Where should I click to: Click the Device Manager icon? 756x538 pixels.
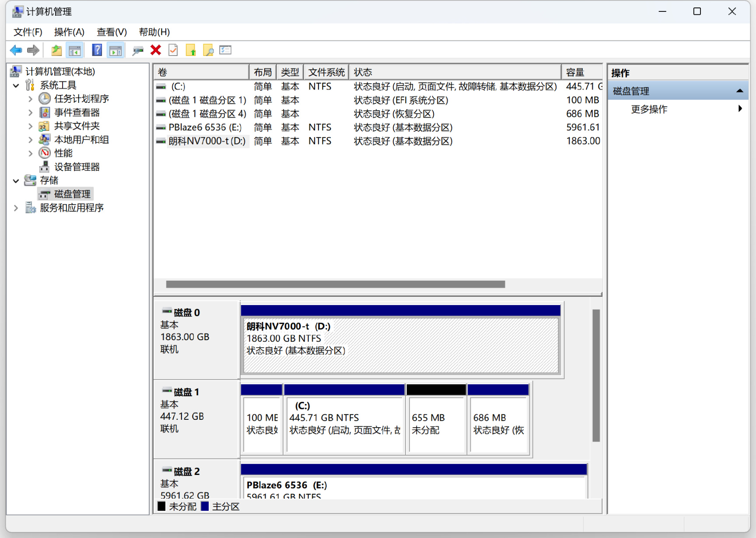click(45, 167)
